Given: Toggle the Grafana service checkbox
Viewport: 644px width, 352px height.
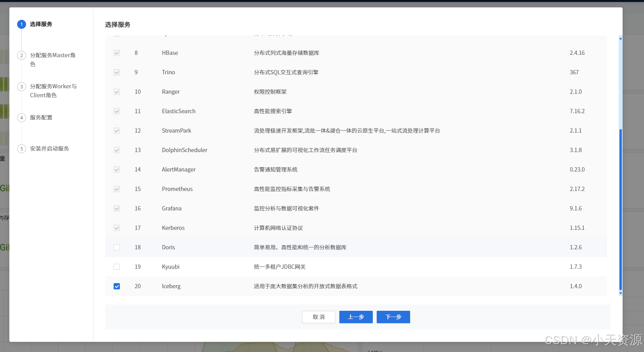Looking at the screenshot, I should [117, 208].
